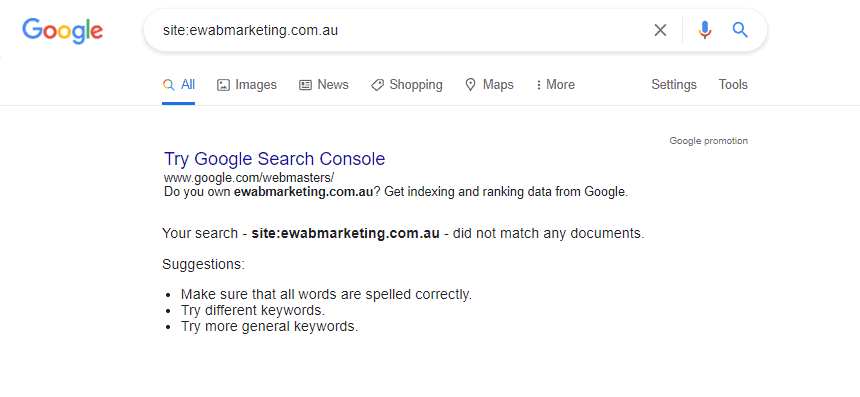Select the All results tab

(x=179, y=85)
